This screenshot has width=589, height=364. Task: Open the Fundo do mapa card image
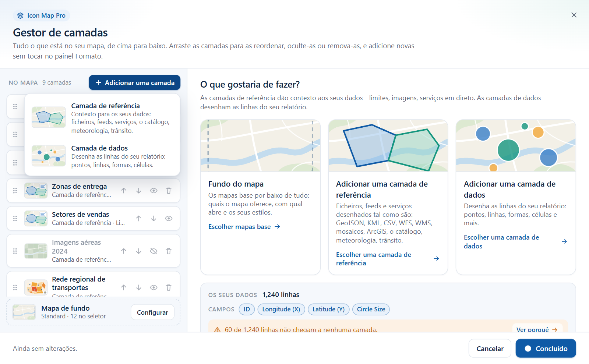coord(260,146)
